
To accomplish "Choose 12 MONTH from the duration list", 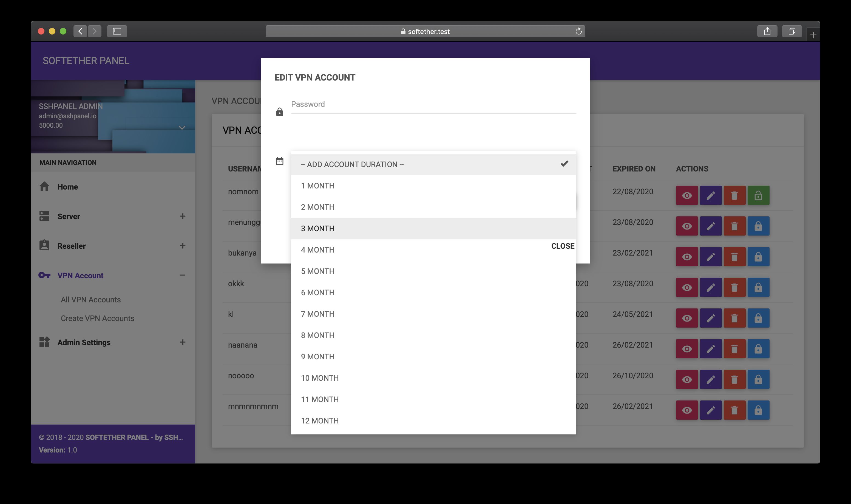I will (x=433, y=421).
